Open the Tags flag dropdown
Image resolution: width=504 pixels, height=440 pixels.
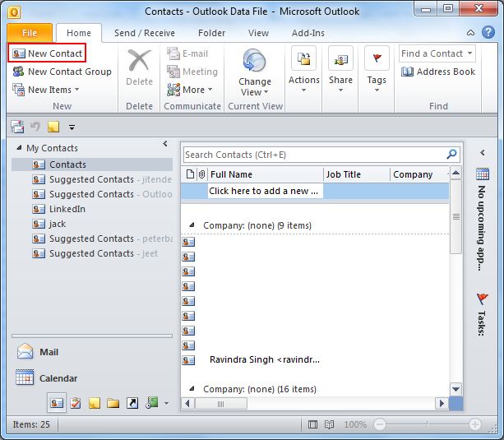[x=377, y=69]
